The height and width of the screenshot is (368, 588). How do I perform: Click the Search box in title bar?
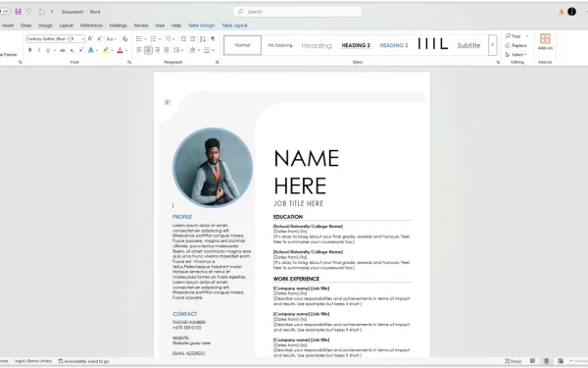pos(298,12)
